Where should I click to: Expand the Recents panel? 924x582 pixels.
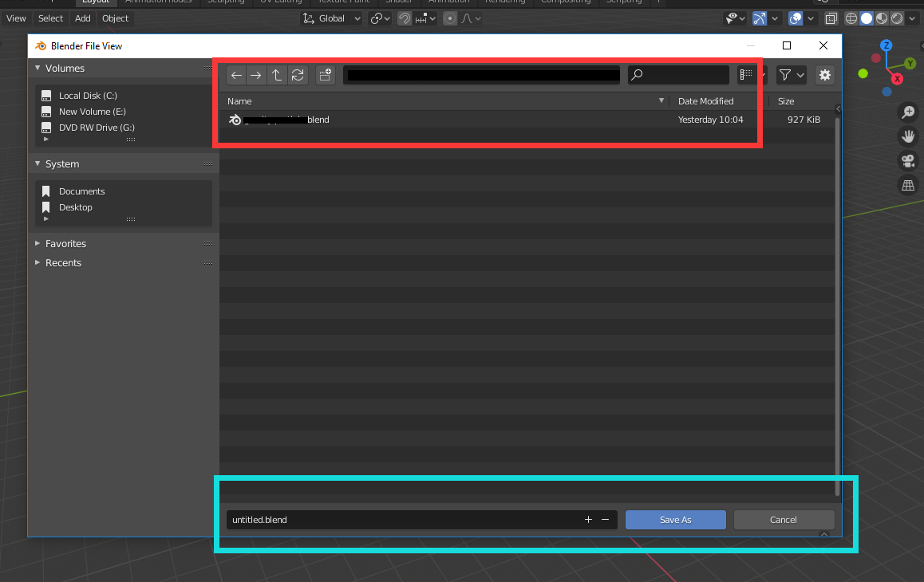(38, 263)
